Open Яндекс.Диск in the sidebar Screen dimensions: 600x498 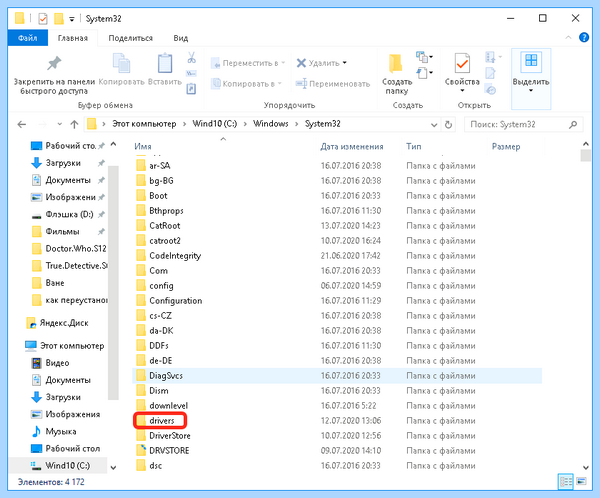[x=64, y=323]
